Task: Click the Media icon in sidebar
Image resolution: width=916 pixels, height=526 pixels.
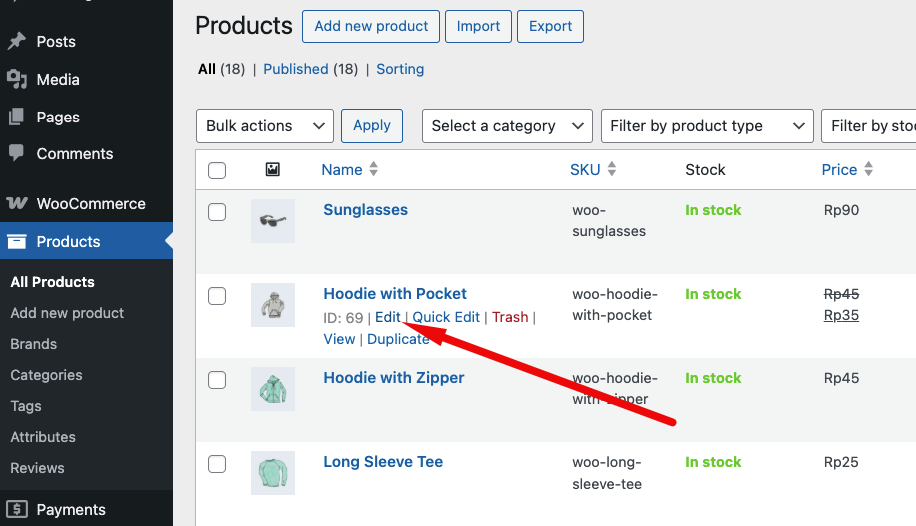Action: 16,79
